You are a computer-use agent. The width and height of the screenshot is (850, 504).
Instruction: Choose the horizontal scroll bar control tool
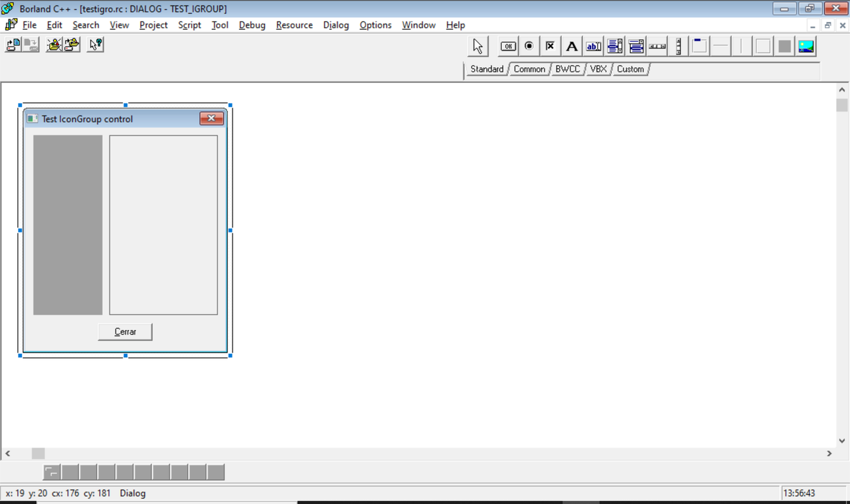[657, 46]
